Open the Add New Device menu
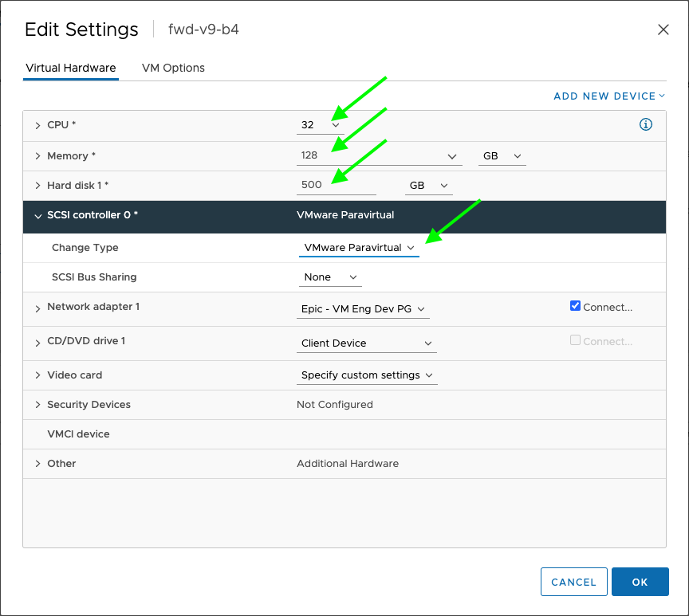 point(609,96)
